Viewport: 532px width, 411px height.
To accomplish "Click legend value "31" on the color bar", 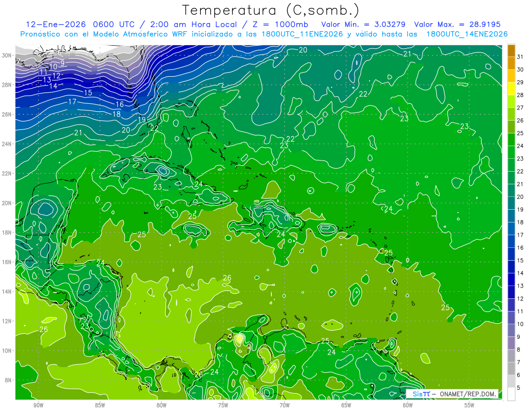I will (x=520, y=57).
